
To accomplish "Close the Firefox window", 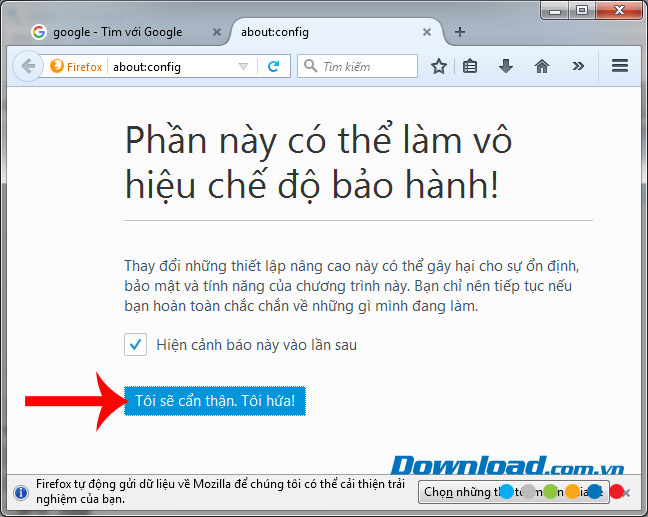I will [x=619, y=10].
